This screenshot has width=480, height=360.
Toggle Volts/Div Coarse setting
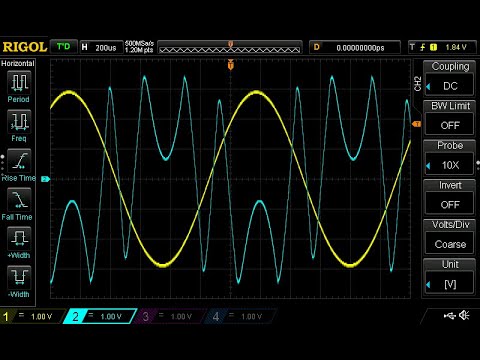449,237
